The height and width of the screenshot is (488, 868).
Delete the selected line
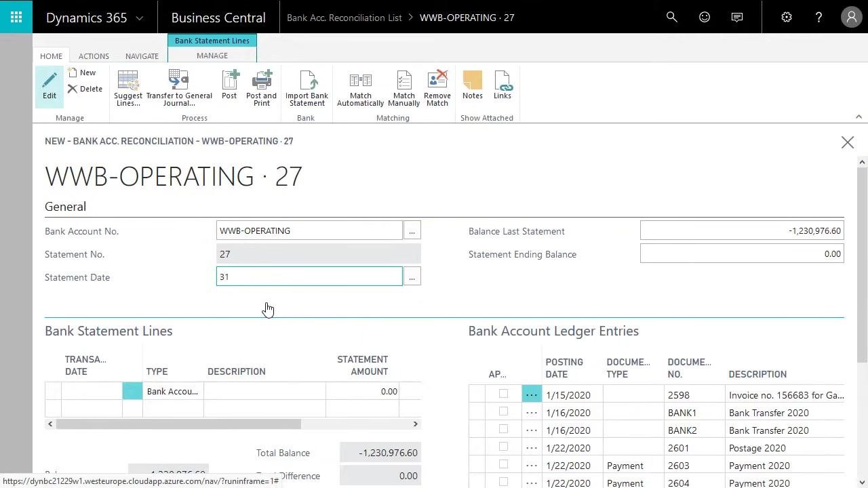click(85, 89)
